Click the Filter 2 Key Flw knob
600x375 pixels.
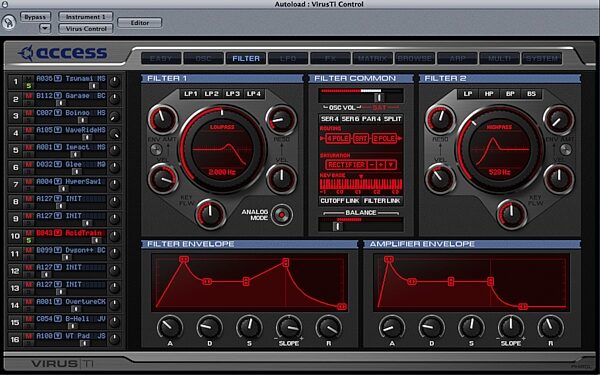pyautogui.click(x=512, y=214)
